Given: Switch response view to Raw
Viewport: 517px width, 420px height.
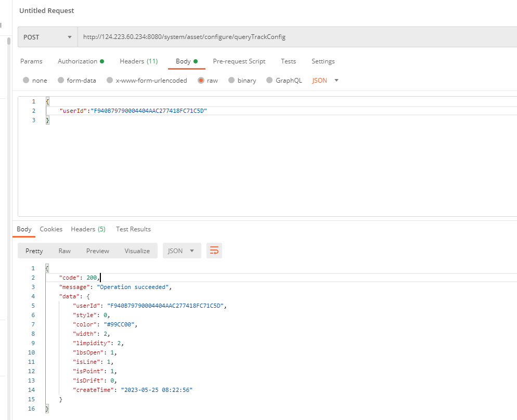Looking at the screenshot, I should click(64, 251).
